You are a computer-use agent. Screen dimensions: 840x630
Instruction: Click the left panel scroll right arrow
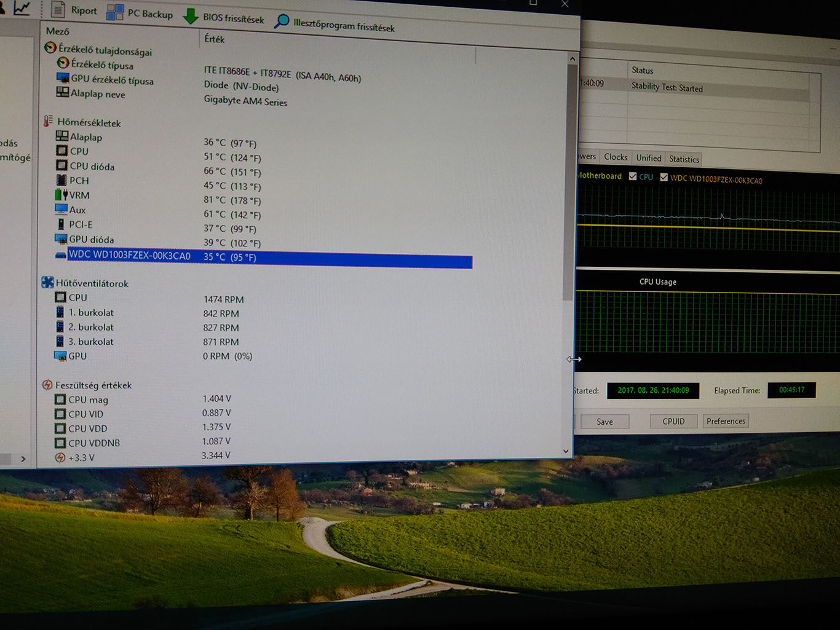click(x=23, y=459)
